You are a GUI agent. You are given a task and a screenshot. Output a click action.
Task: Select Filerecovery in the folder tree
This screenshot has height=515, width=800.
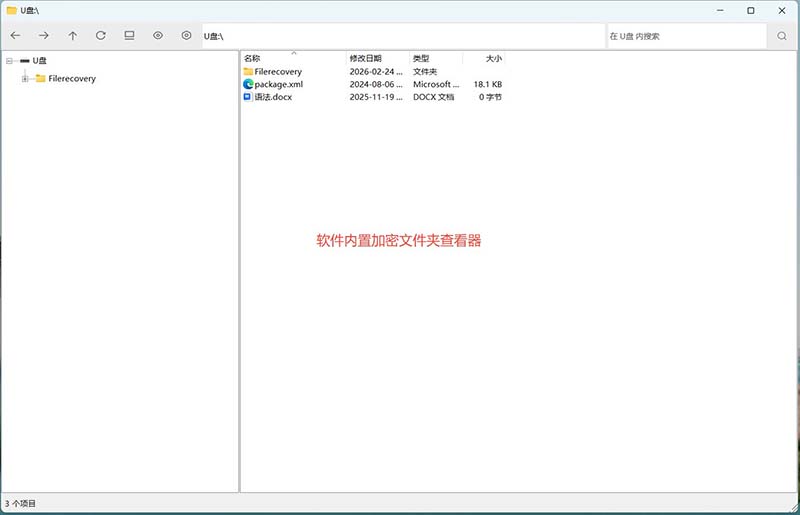(72, 79)
